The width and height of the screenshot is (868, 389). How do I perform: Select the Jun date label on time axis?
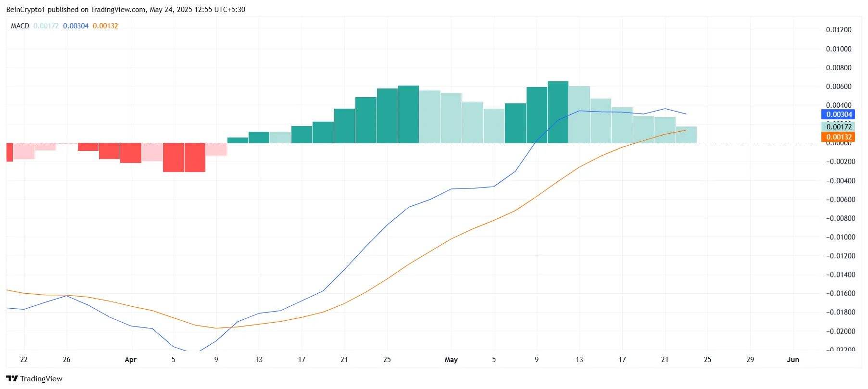(x=793, y=360)
